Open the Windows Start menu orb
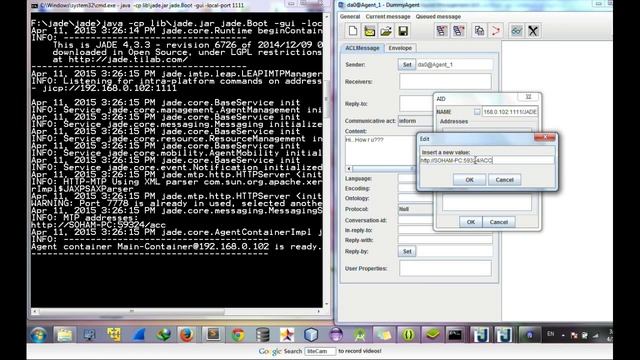Screen dimensions: 640x360 [39, 335]
